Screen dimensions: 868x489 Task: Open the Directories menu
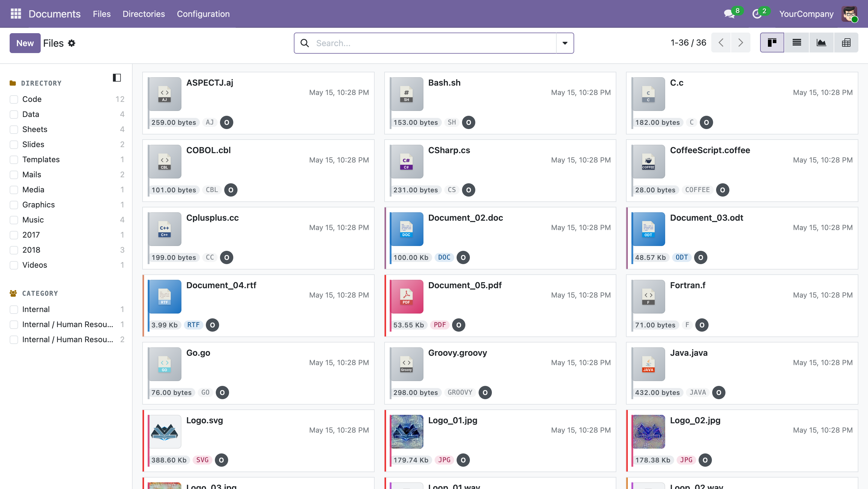click(144, 14)
